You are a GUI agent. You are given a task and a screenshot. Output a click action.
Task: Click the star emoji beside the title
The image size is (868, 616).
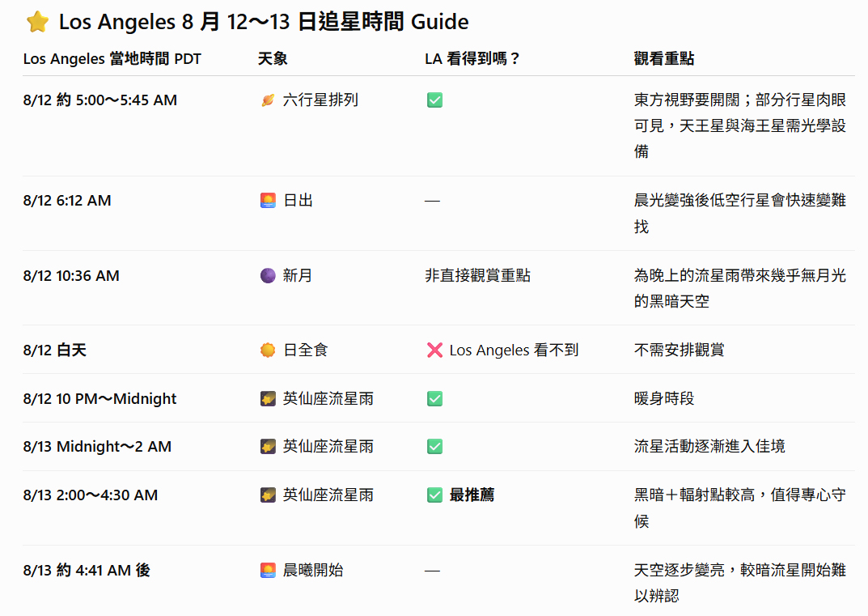click(38, 22)
